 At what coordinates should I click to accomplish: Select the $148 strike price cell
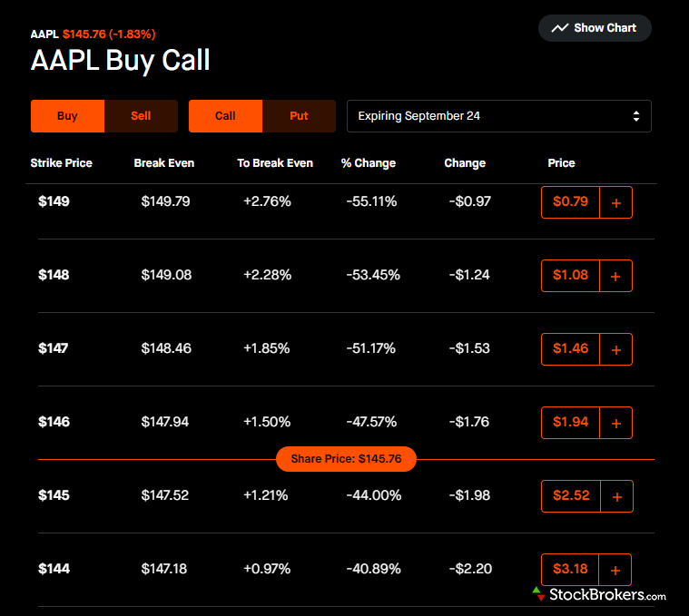pos(54,275)
